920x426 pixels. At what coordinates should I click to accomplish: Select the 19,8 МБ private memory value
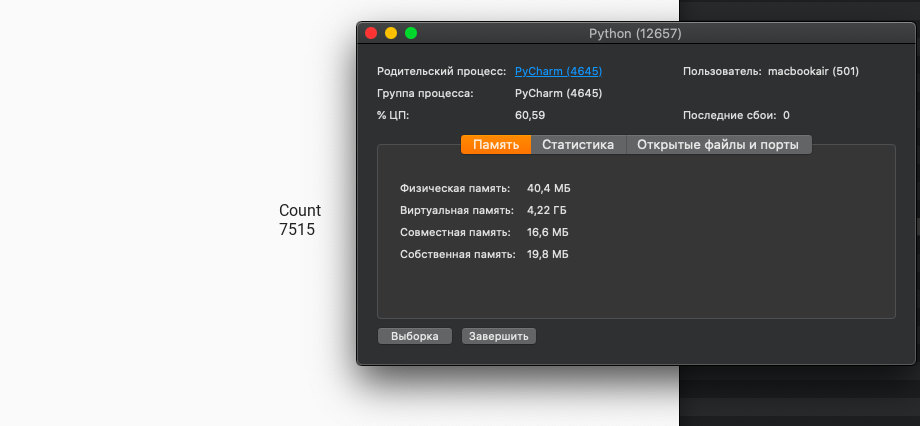(x=547, y=254)
